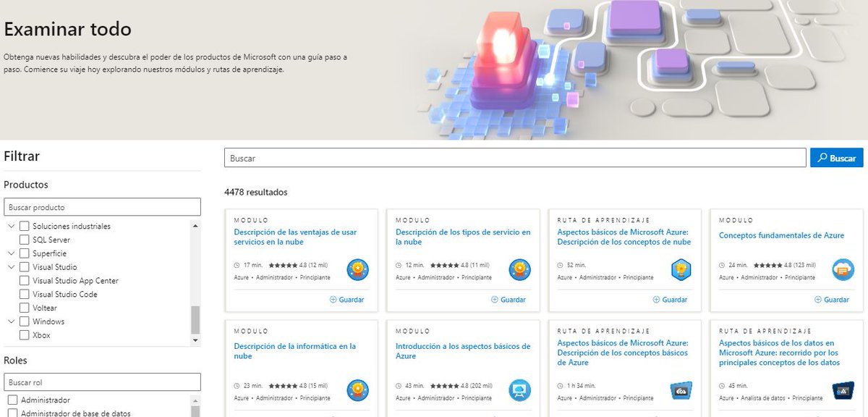The width and height of the screenshot is (868, 417).
Task: Check the Visual Studio App Center checkbox
Action: pos(25,281)
